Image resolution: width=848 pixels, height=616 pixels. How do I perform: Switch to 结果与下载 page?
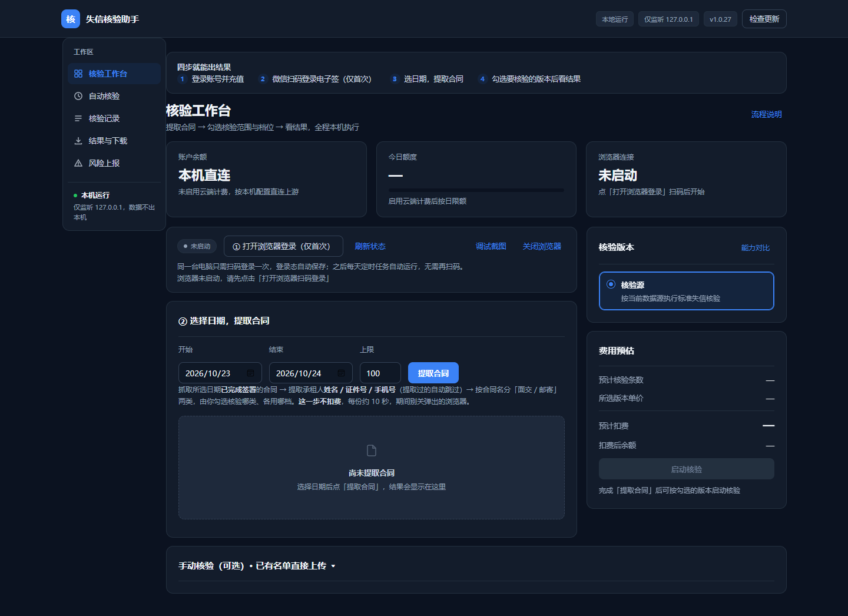[x=114, y=141]
